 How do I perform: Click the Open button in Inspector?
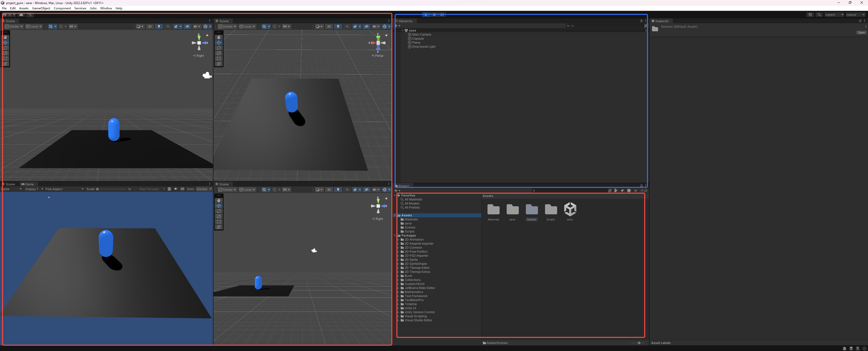click(861, 33)
